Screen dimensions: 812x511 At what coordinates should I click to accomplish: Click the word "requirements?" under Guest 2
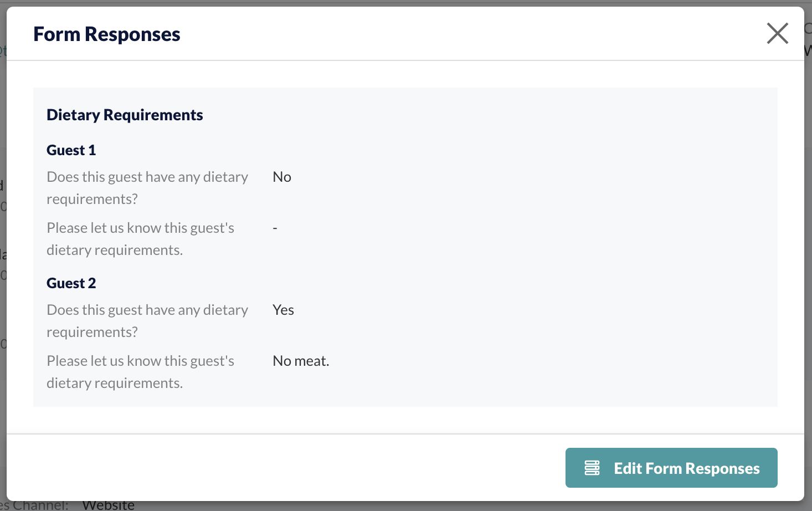92,332
